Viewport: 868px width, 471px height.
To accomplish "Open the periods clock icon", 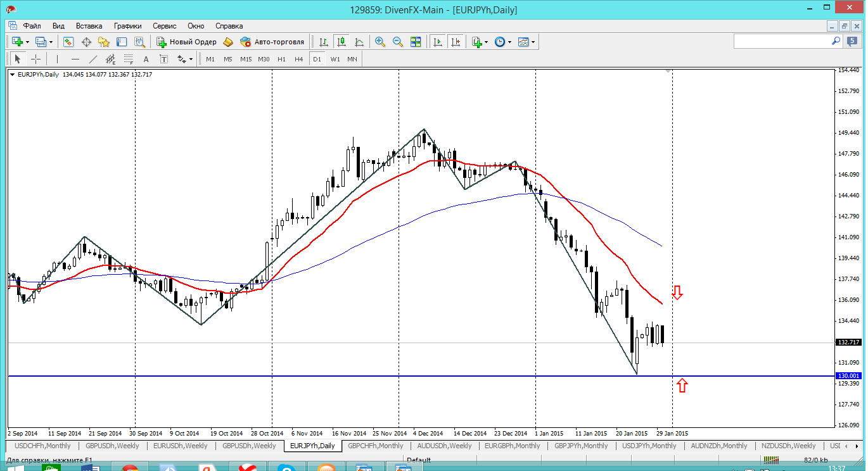I will tap(499, 42).
